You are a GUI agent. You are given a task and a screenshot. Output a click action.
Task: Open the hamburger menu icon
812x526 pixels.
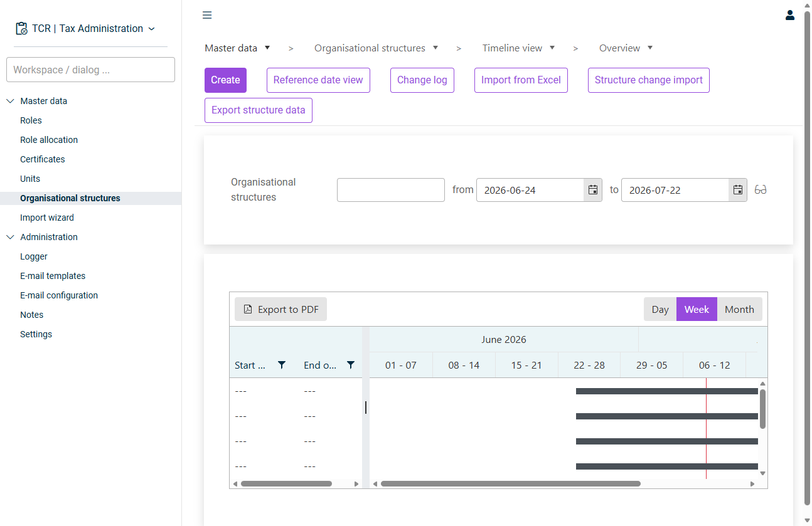point(207,15)
